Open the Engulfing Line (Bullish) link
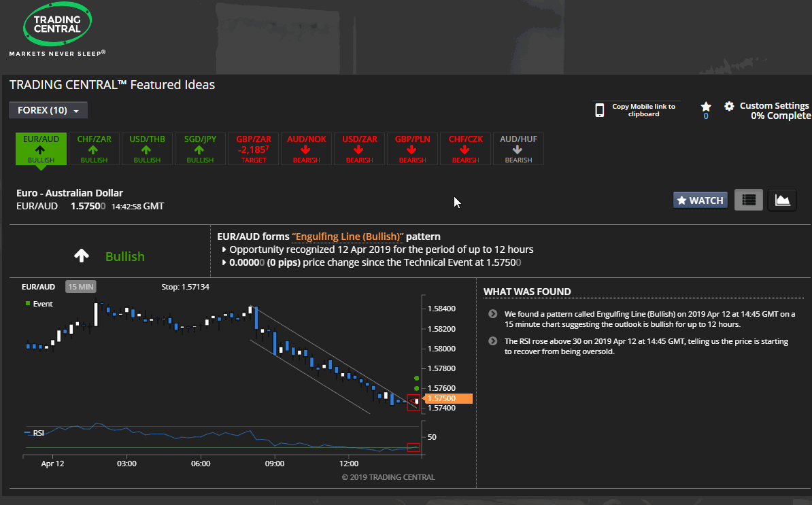 point(348,237)
